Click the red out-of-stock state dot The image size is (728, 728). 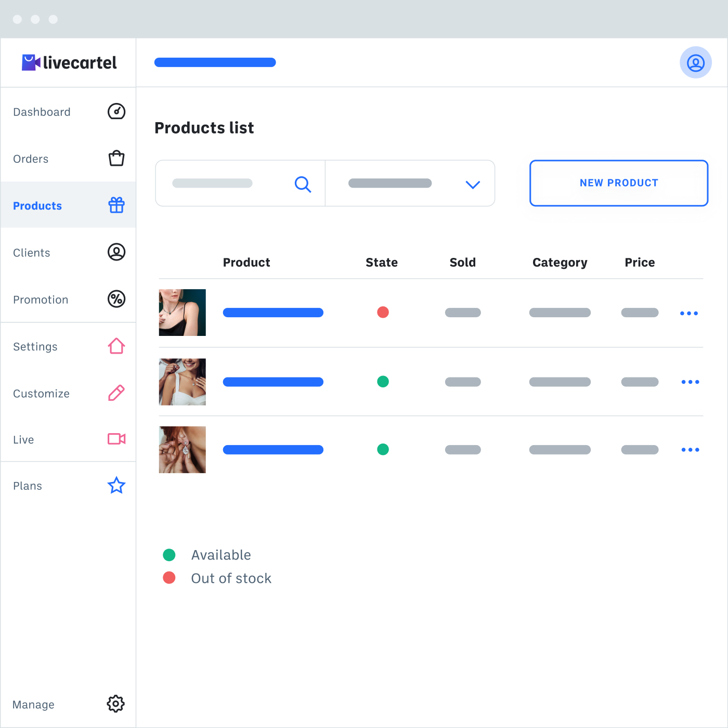(x=383, y=312)
